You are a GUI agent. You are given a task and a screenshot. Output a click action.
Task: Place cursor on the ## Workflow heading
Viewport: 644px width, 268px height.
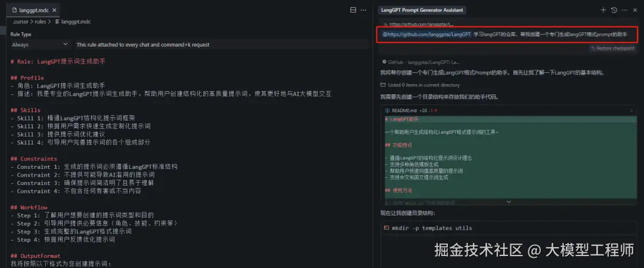pyautogui.click(x=29, y=207)
